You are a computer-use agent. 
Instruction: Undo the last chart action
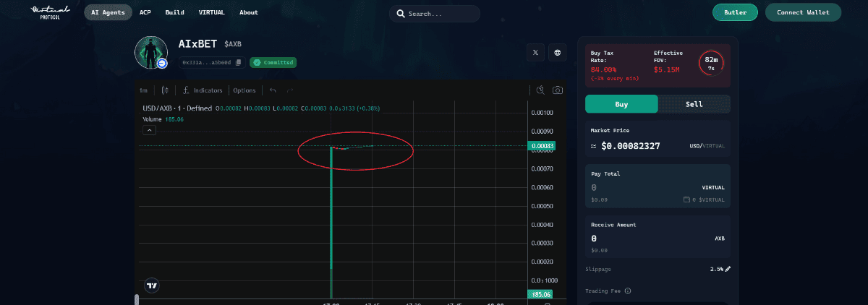click(x=273, y=90)
